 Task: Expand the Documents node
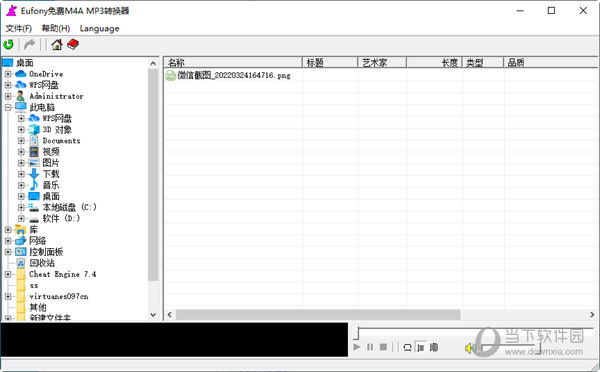pyautogui.click(x=21, y=140)
